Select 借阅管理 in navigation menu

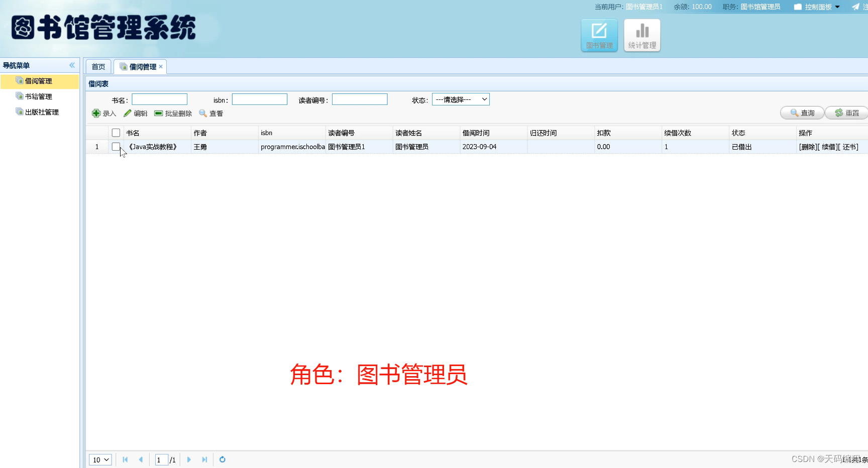(x=39, y=81)
